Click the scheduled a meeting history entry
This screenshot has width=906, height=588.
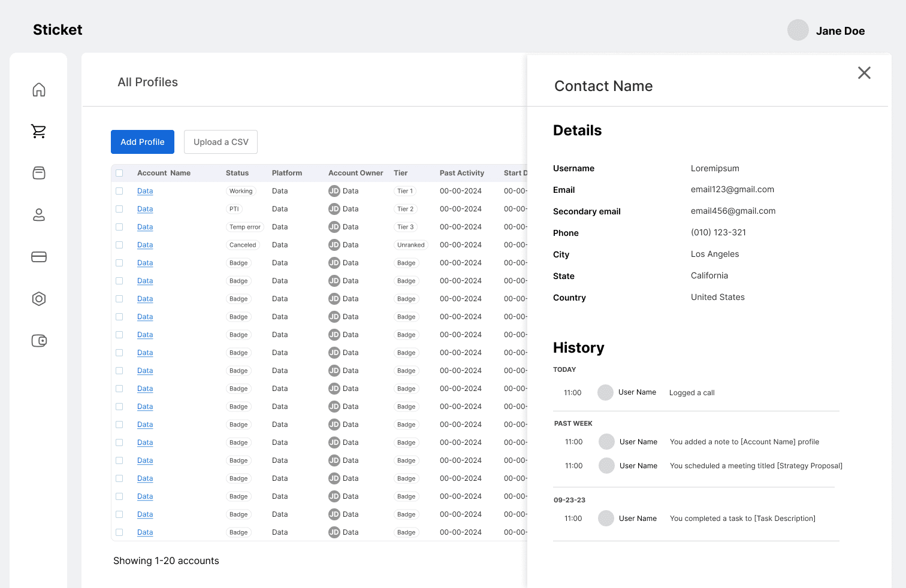[x=756, y=466]
